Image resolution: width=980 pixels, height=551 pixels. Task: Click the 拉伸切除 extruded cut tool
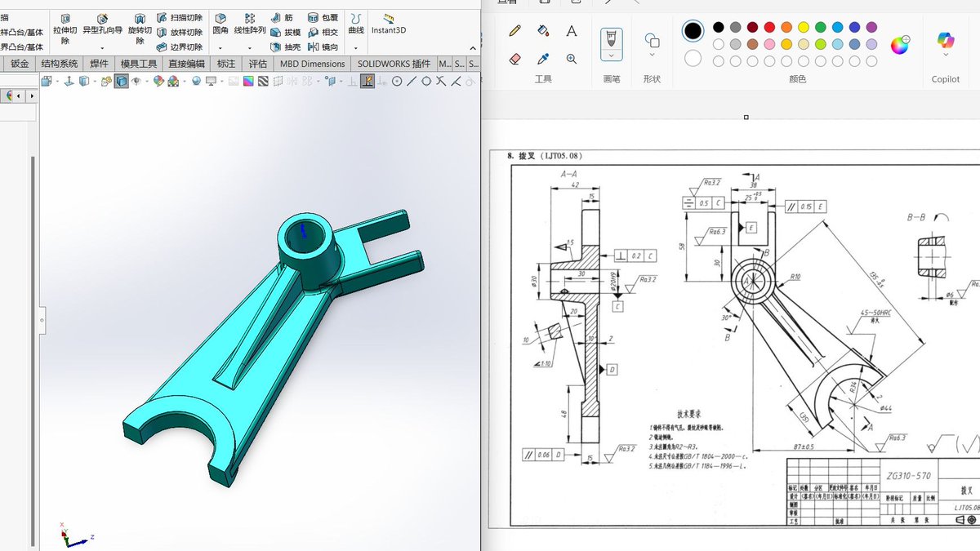pos(65,29)
